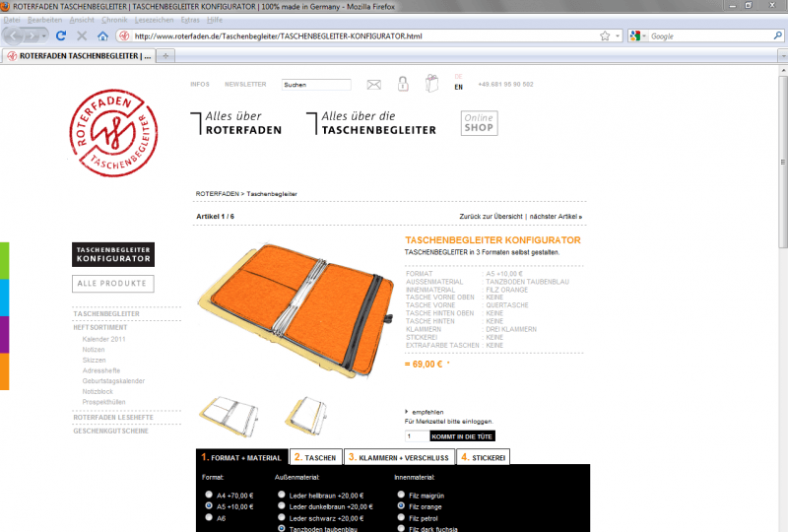Screen dimensions: 788x532
Task: Switch language to EN
Action: pos(458,87)
